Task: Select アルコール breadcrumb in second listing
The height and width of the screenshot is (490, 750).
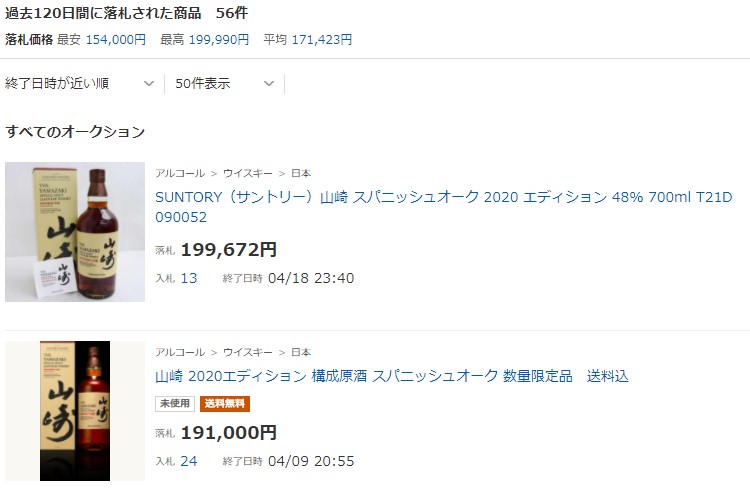Action: (180, 352)
